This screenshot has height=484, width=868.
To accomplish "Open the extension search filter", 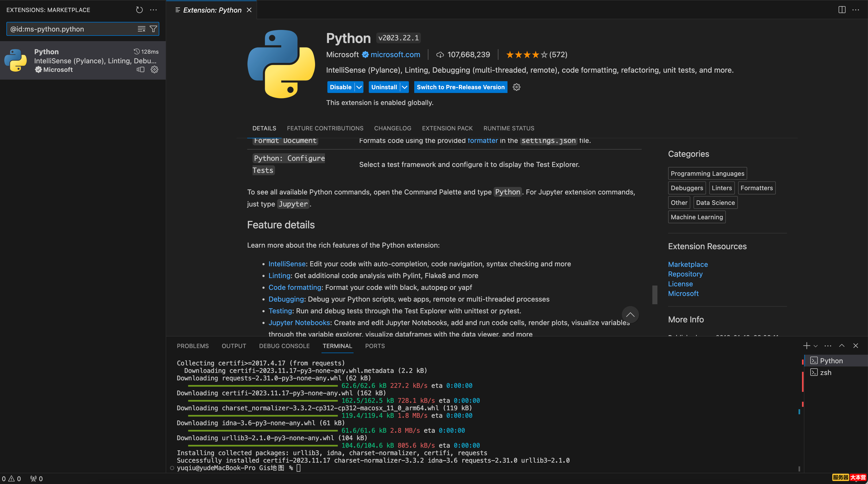I will click(x=153, y=29).
